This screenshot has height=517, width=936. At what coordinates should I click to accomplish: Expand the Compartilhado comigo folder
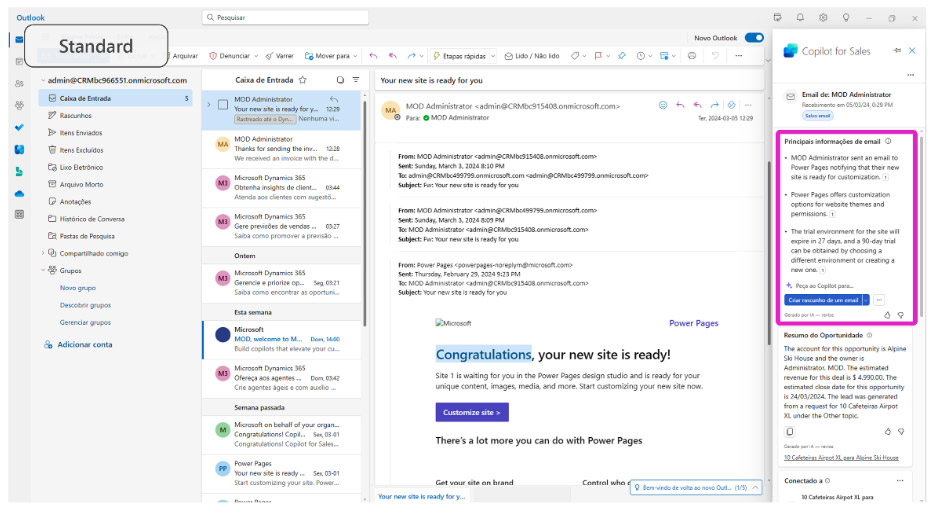43,253
